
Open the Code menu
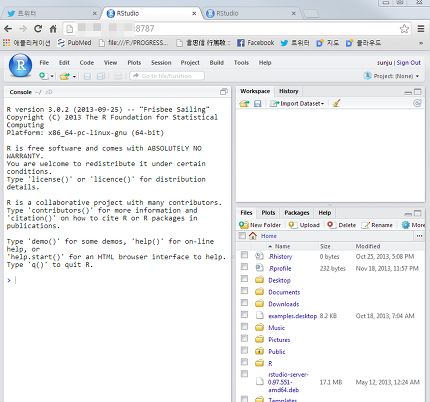coord(87,63)
